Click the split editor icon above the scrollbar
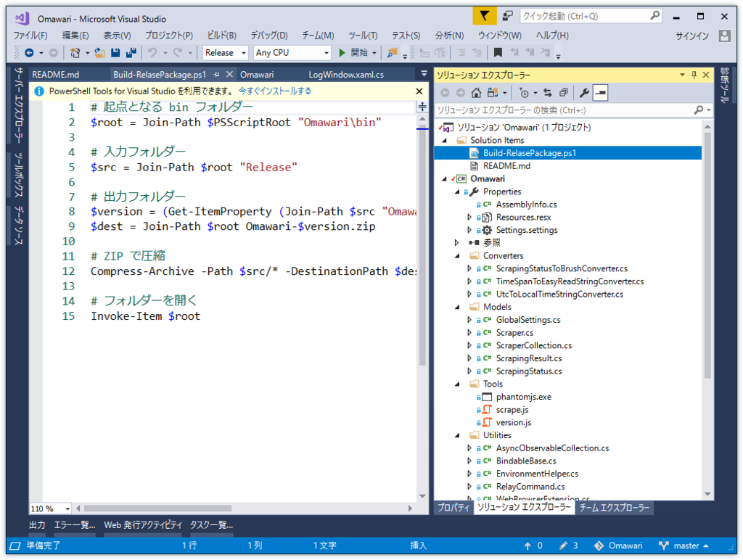The width and height of the screenshot is (743, 560). point(422,107)
